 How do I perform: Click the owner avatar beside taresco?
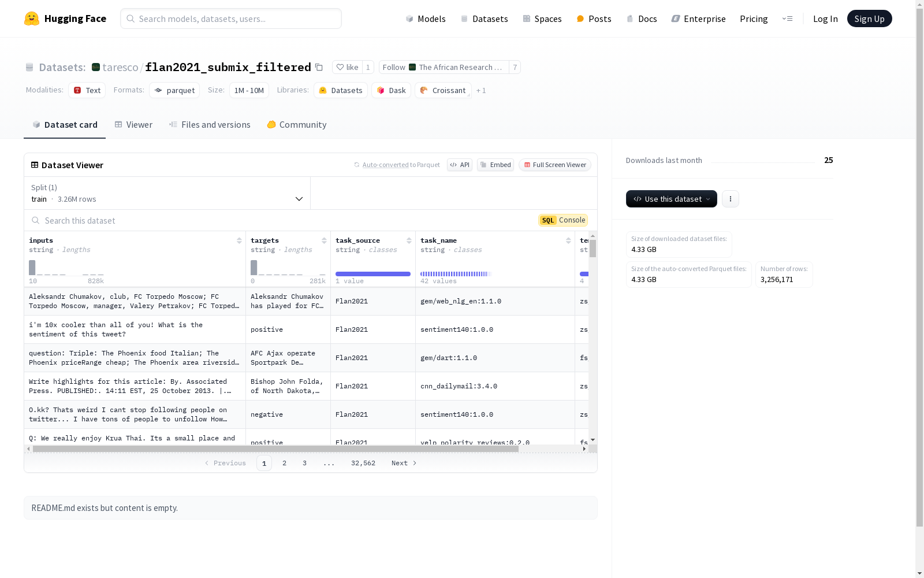click(96, 67)
